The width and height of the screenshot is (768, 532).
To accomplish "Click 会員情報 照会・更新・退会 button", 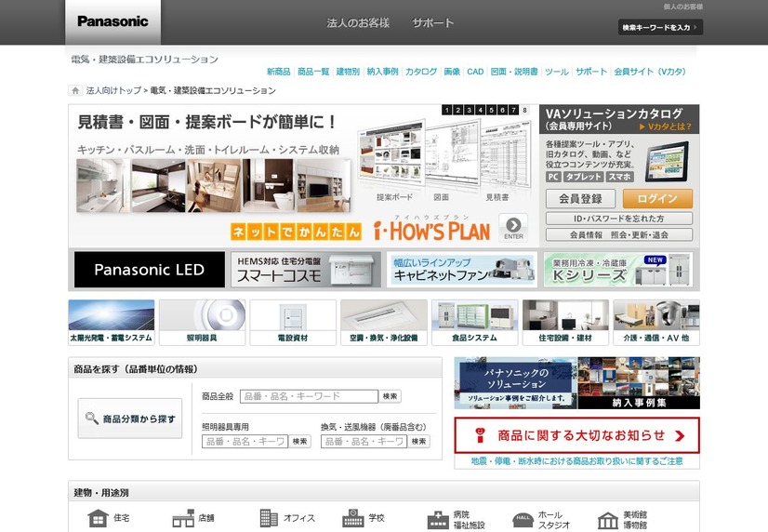I will [619, 234].
